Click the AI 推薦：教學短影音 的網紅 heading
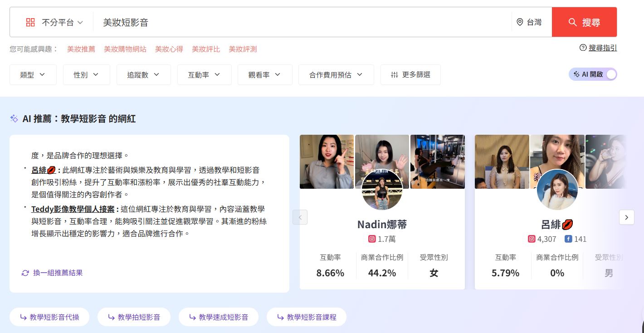The image size is (644, 333). coord(79,119)
